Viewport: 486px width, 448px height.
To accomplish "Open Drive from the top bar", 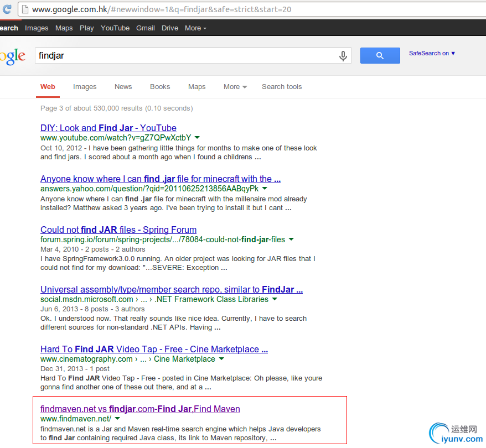I will [170, 28].
